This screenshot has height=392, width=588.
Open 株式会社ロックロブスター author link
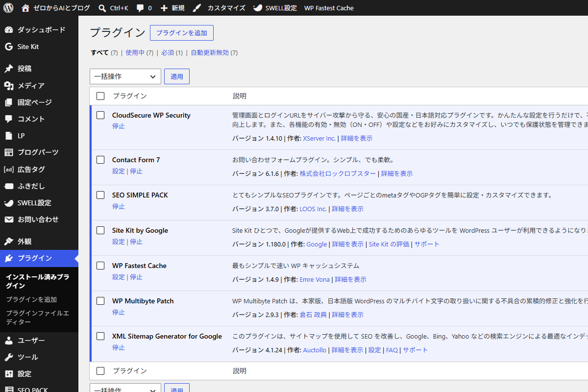coord(338,173)
